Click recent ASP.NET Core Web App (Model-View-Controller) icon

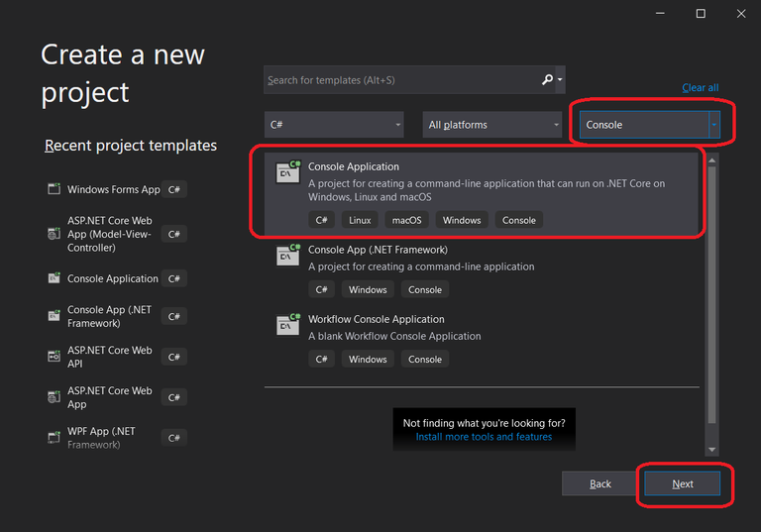point(54,234)
